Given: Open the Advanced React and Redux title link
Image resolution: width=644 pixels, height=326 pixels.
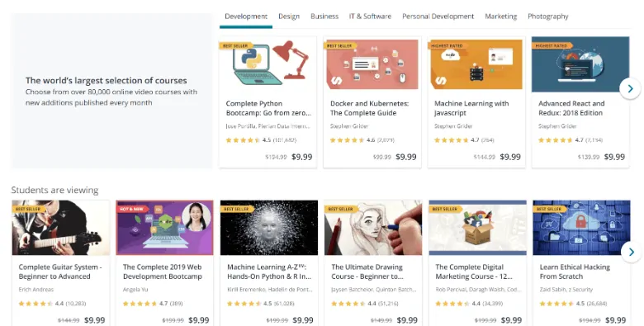Looking at the screenshot, I should pos(571,108).
